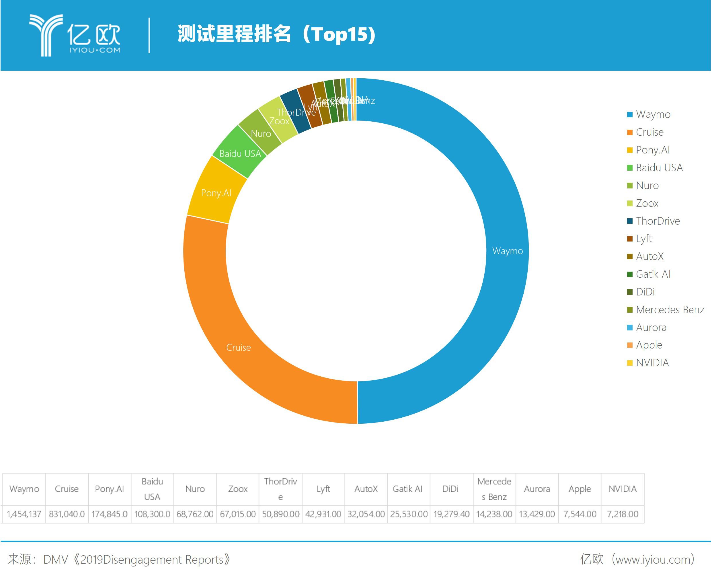Click the DiDi legend color swatch
Screen dimensions: 712x588
(x=630, y=292)
